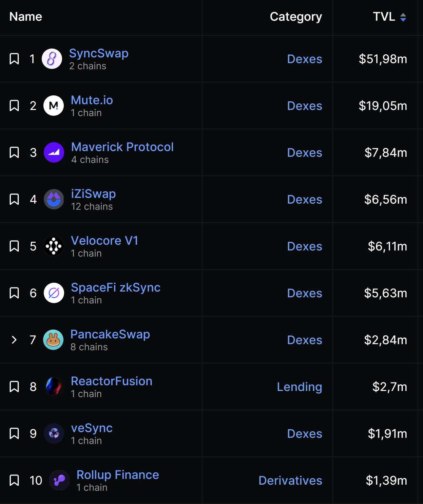Click the SyncSwap protocol logo
The height and width of the screenshot is (504, 423).
[52, 59]
